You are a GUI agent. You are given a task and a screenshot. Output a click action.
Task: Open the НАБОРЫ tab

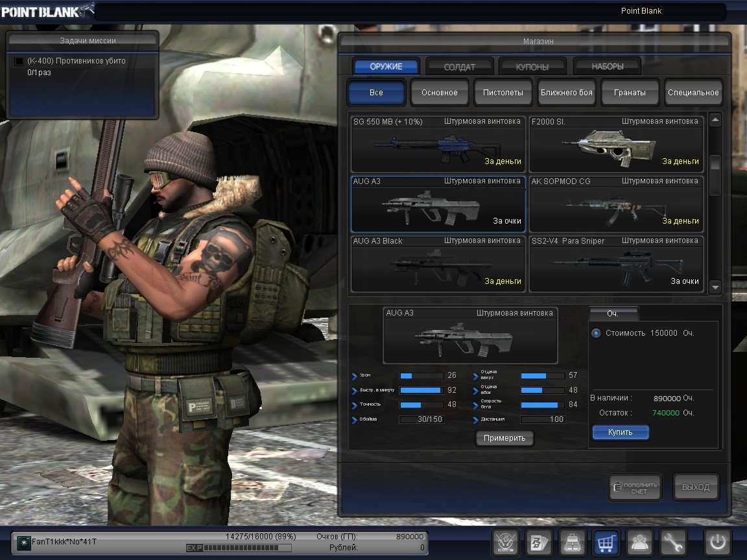click(608, 67)
